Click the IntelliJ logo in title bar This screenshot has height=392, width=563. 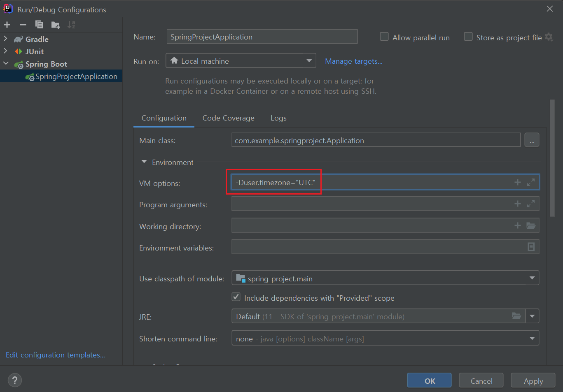(x=8, y=9)
